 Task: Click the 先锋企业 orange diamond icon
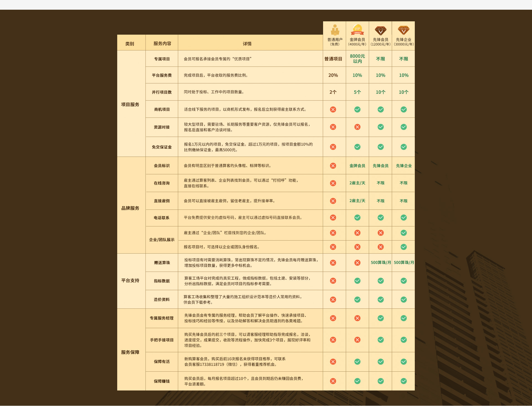(403, 30)
